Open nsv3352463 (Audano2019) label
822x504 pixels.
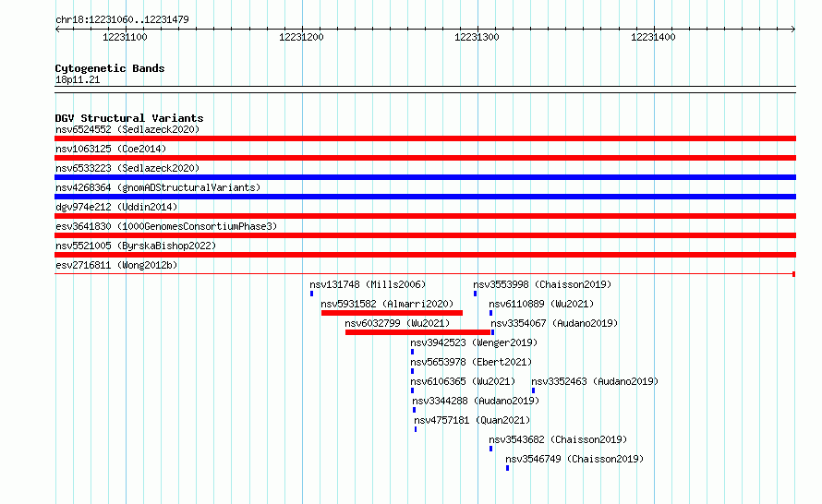pyautogui.click(x=595, y=381)
